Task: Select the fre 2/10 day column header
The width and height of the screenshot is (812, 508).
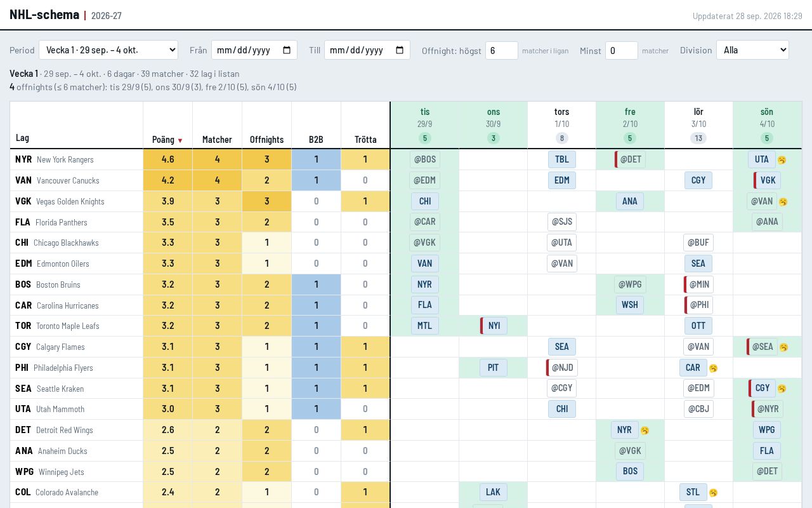Action: [630, 125]
